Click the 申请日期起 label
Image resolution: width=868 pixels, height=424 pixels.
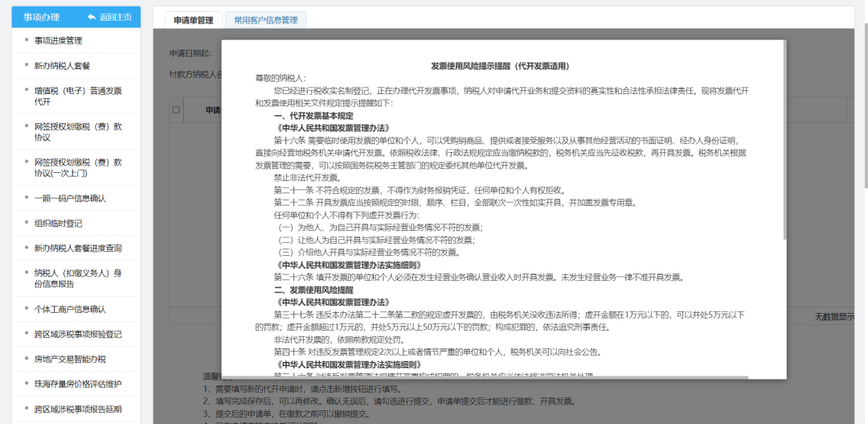point(190,53)
